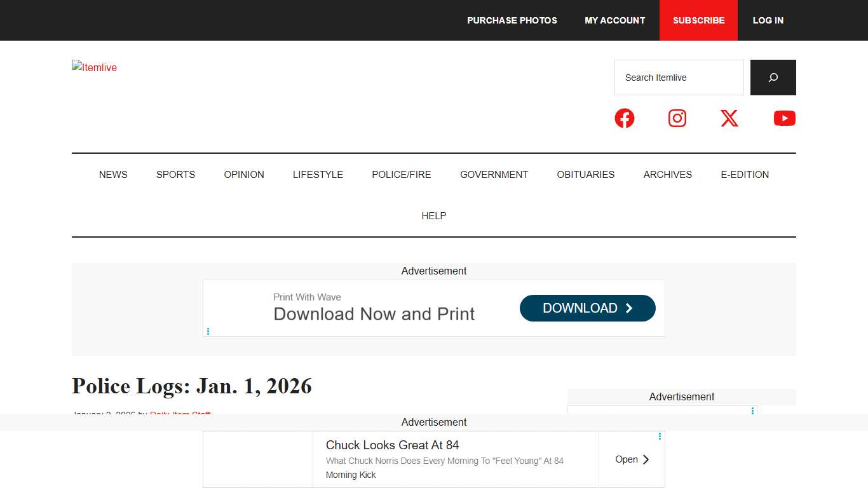Viewport: 868px width, 488px height.
Task: Click the Itemlive logo image
Action: pos(95,67)
